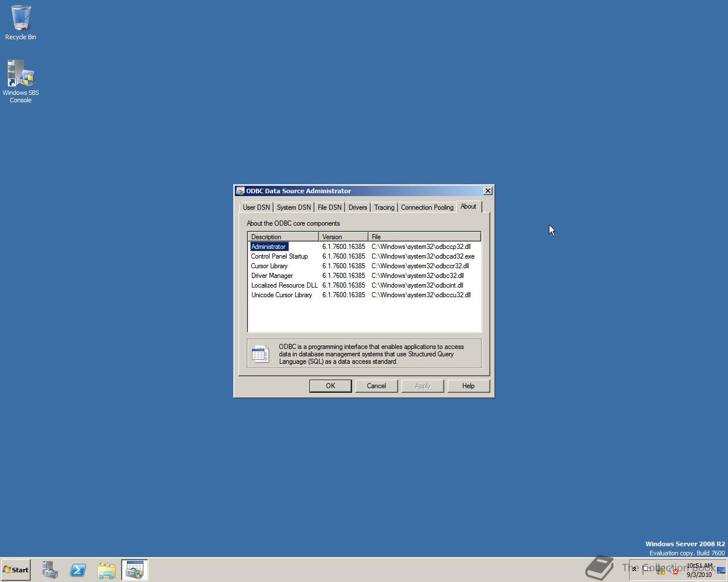This screenshot has height=582, width=728.
Task: Open the tray clock showing 10:51 AM
Action: tap(699, 570)
